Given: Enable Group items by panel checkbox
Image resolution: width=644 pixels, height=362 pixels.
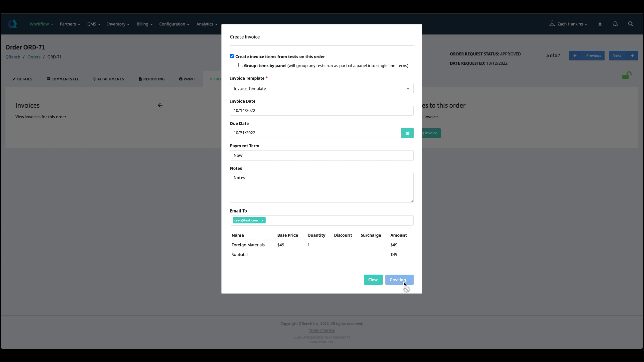Looking at the screenshot, I should pos(240,65).
